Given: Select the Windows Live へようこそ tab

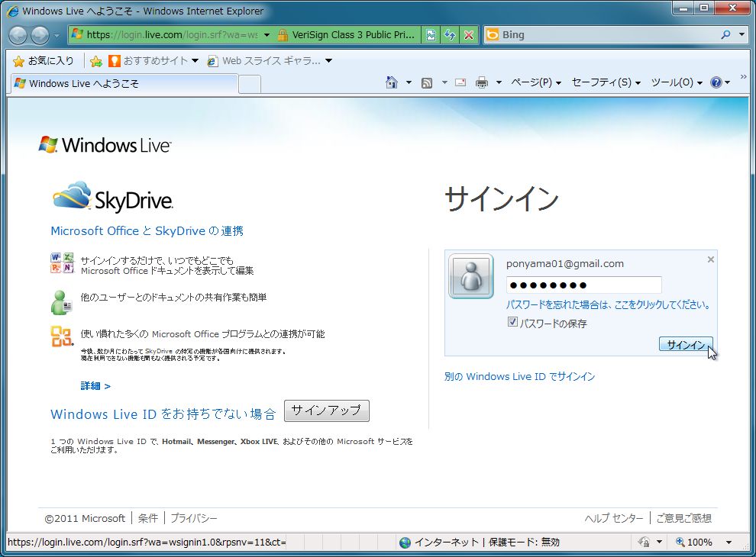Looking at the screenshot, I should coord(124,83).
